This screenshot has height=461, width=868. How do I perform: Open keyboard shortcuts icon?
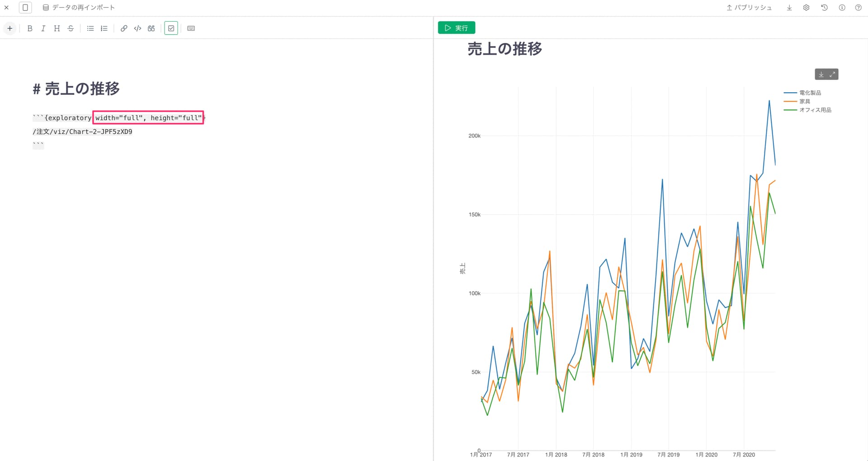click(x=191, y=28)
